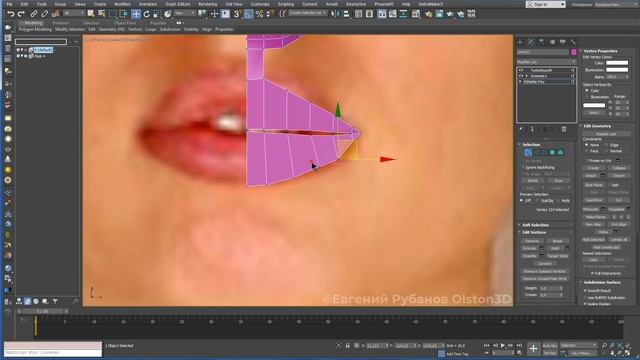Toggle the Full Interactivity checkbox
This screenshot has width=640, height=360.
(x=592, y=273)
